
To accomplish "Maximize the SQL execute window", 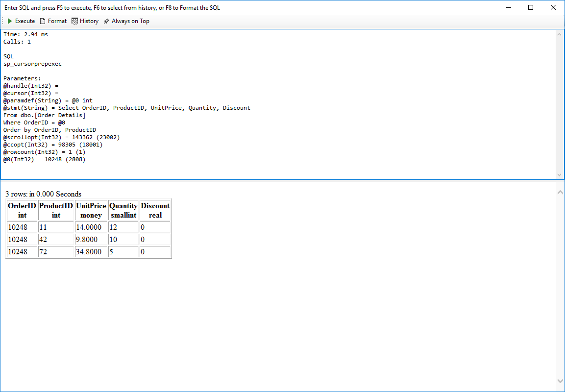I will click(x=531, y=7).
